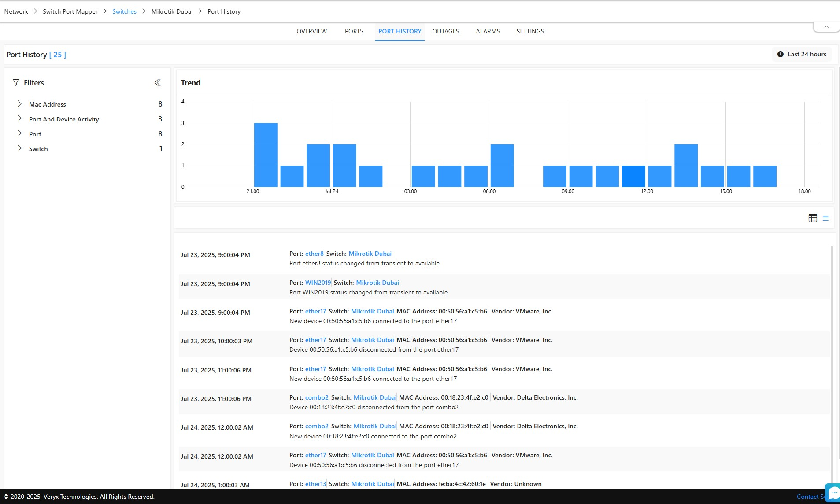Click the Switches breadcrumb link
This screenshot has width=840, height=504.
pos(124,12)
